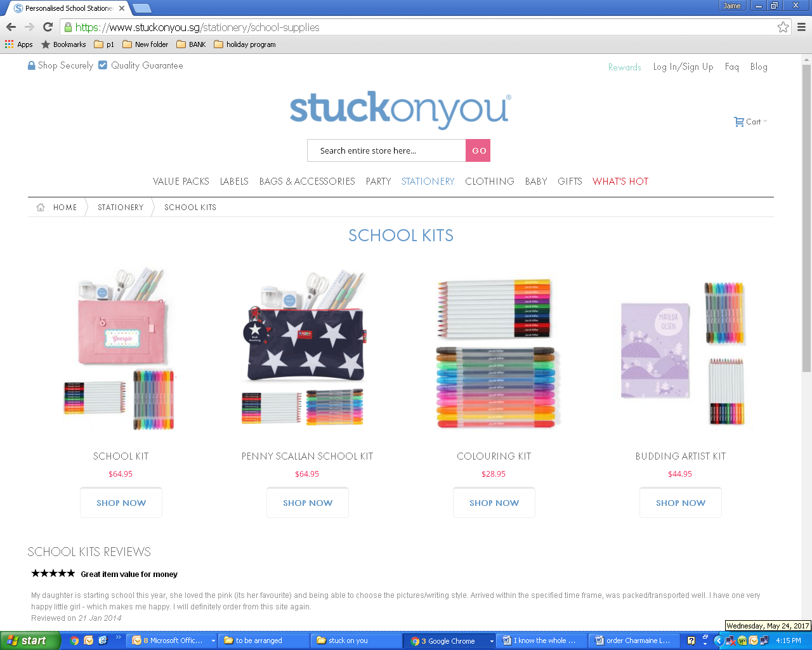Expand the Cart dropdown arrow
Screen dimensions: 812x650
tap(765, 121)
